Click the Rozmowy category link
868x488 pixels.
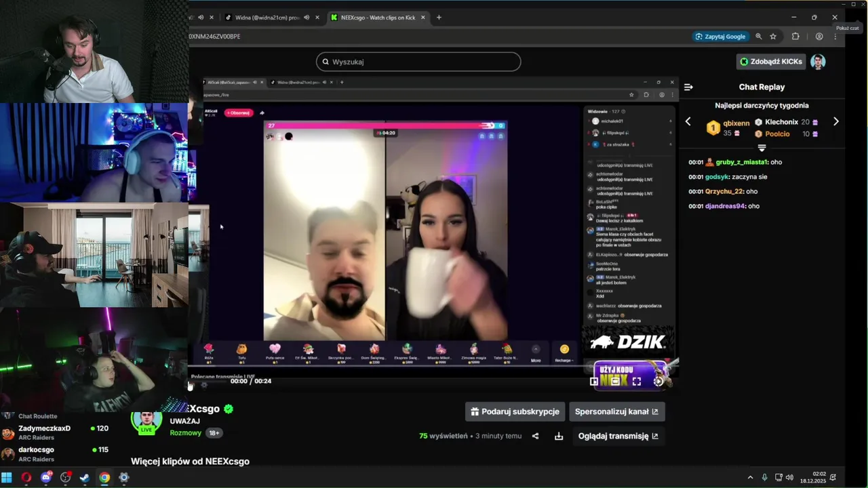(186, 433)
